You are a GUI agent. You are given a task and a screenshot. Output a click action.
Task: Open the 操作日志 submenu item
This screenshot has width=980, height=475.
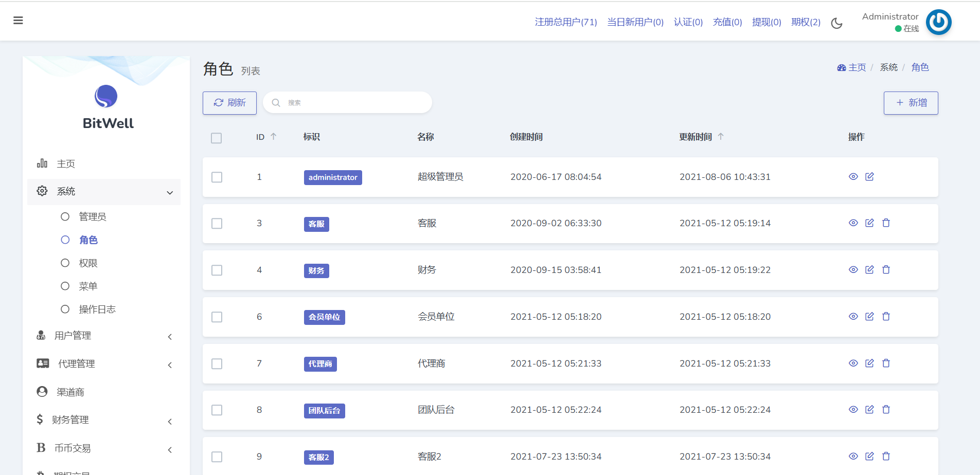[x=97, y=309]
